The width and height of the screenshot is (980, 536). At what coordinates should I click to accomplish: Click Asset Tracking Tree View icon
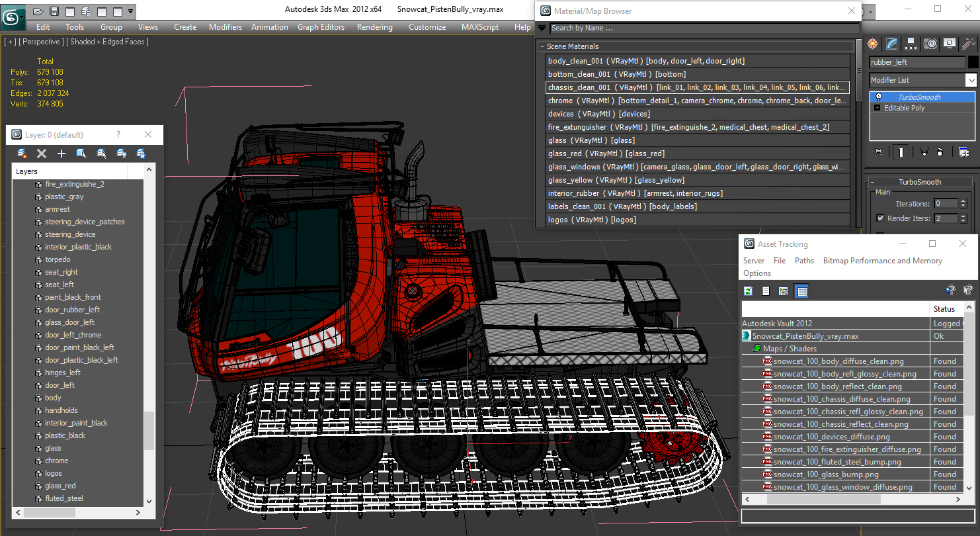pyautogui.click(x=784, y=291)
